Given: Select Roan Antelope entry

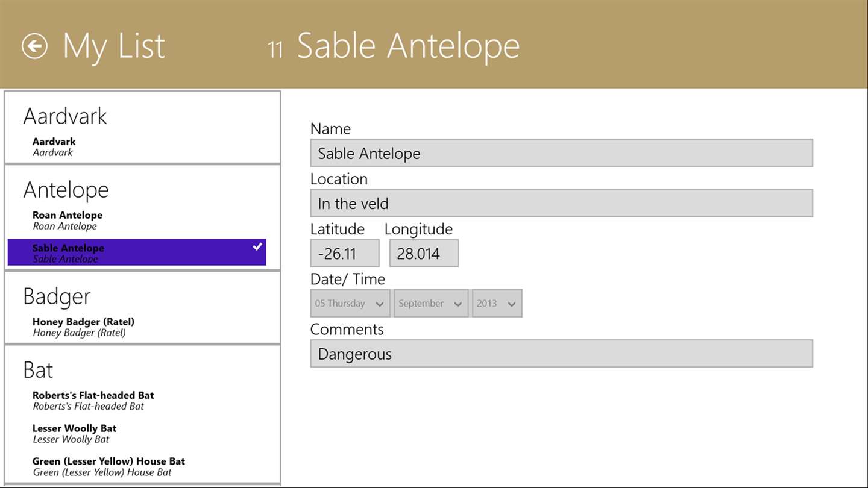Looking at the screenshot, I should tap(68, 221).
